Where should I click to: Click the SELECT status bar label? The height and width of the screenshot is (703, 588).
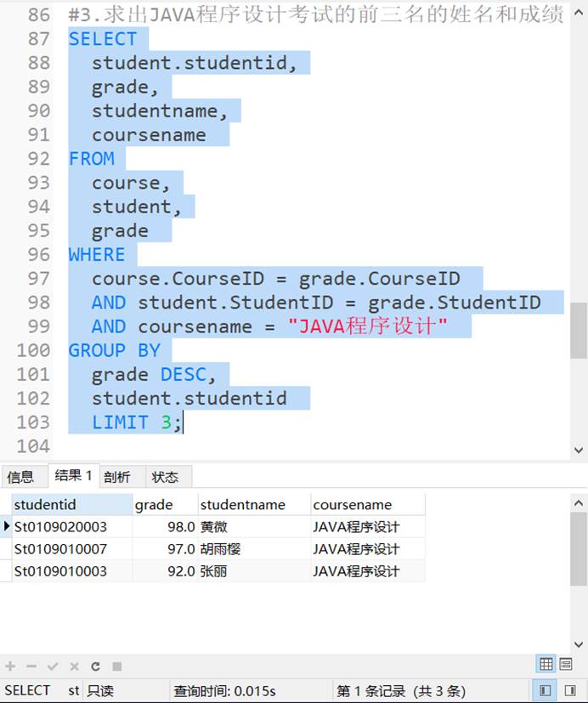[27, 690]
